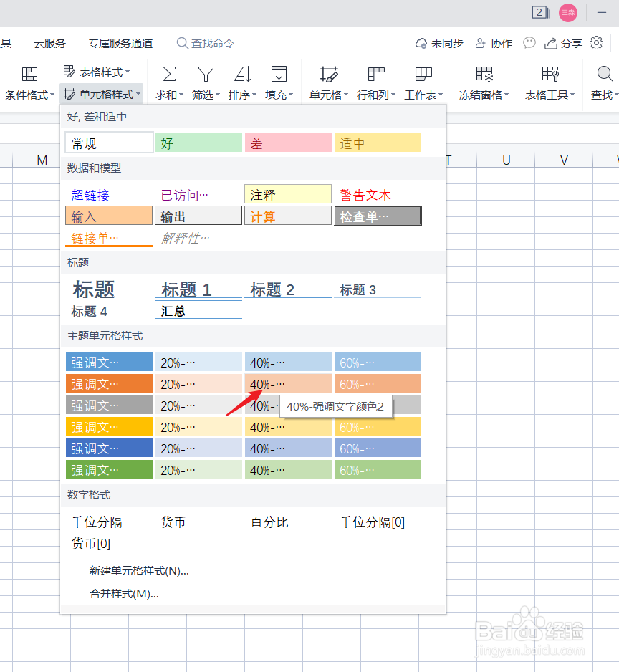Open the comment bubble icon

[x=529, y=43]
